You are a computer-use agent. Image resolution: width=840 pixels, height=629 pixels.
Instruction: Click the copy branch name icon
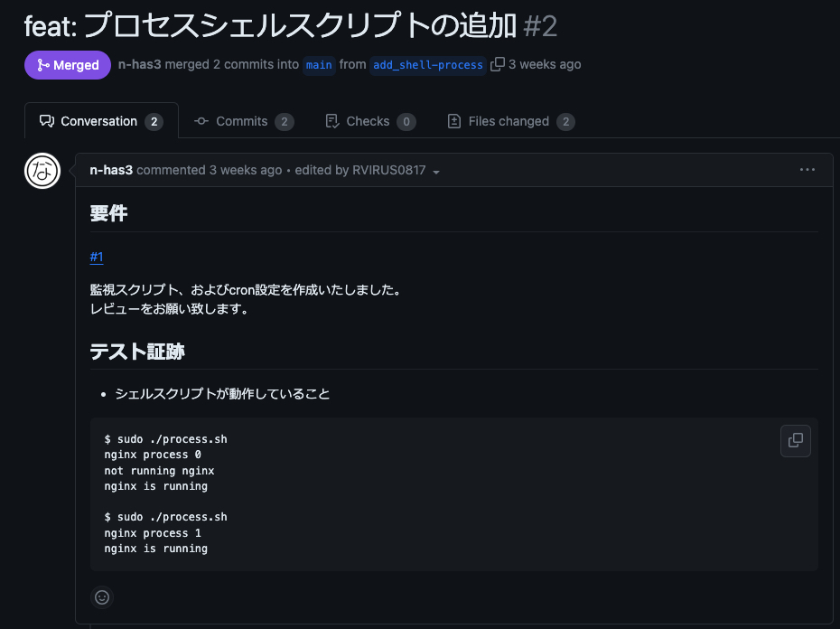click(498, 64)
